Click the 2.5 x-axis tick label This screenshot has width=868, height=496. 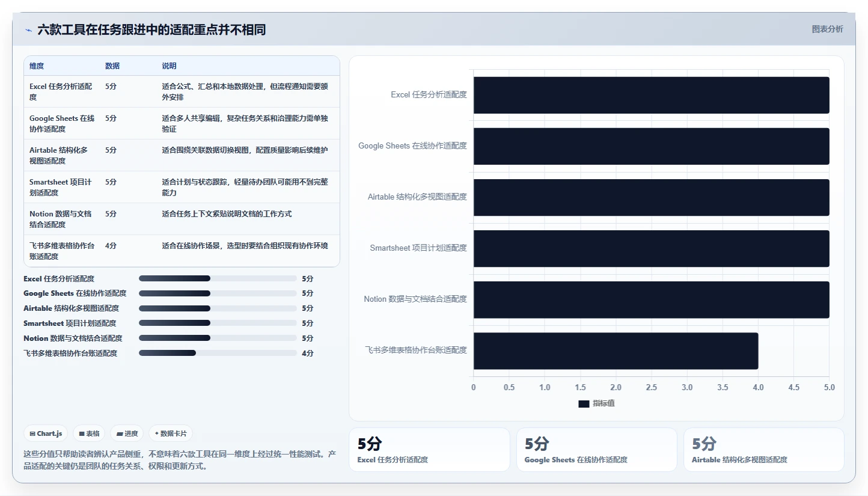[652, 388]
